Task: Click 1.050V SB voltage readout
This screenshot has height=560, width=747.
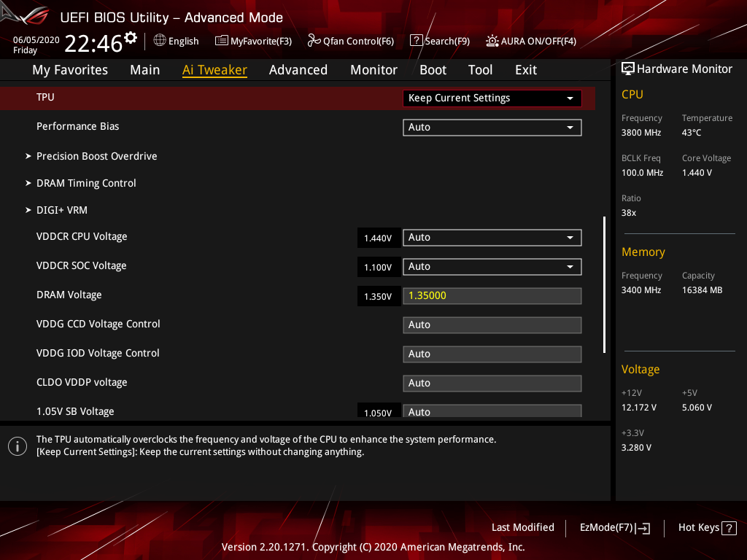Action: tap(379, 411)
